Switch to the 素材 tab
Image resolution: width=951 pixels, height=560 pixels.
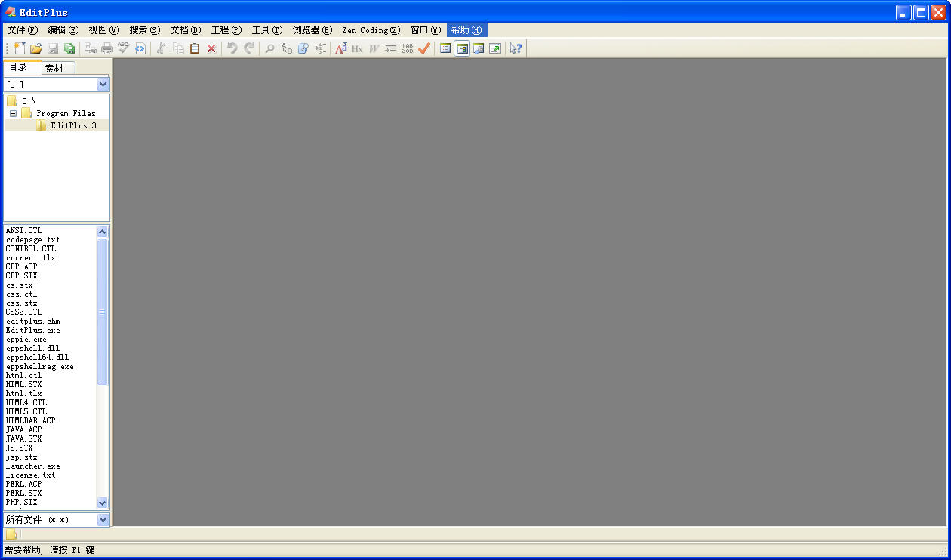[54, 68]
